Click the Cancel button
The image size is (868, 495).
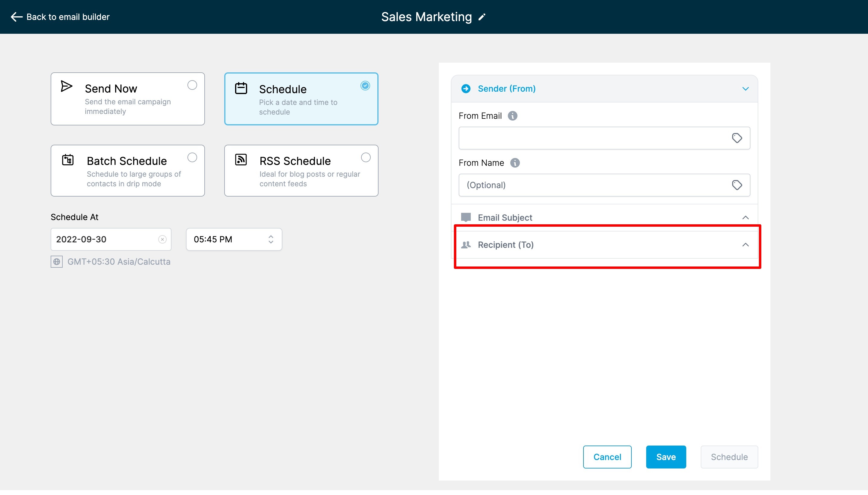(x=607, y=457)
